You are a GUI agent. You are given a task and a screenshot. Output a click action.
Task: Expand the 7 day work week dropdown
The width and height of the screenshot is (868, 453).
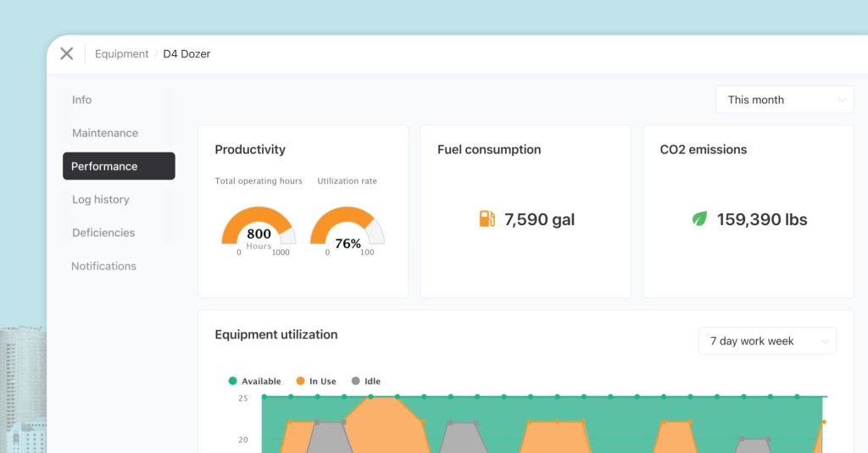coord(766,341)
